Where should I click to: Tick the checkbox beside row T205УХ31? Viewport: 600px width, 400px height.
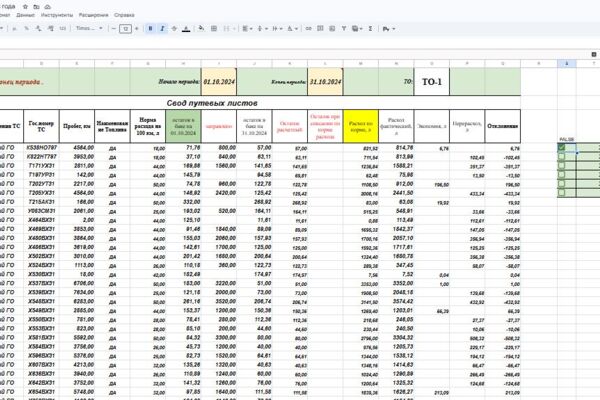click(561, 193)
